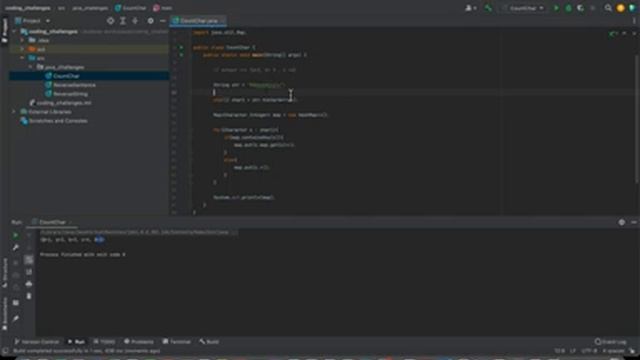Open ReverseString in Project tree
This screenshot has height=360, width=640.
click(70, 94)
